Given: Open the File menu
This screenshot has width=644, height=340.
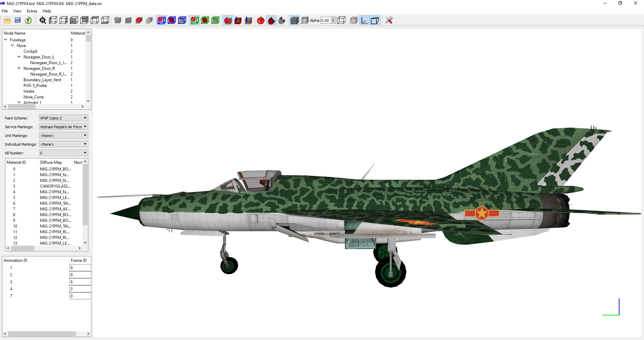Looking at the screenshot, I should click(x=5, y=11).
